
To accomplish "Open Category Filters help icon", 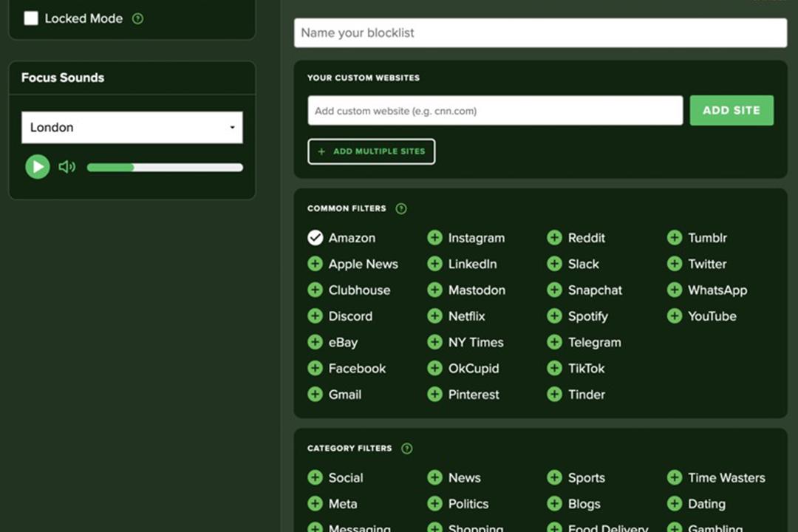I will coord(406,449).
